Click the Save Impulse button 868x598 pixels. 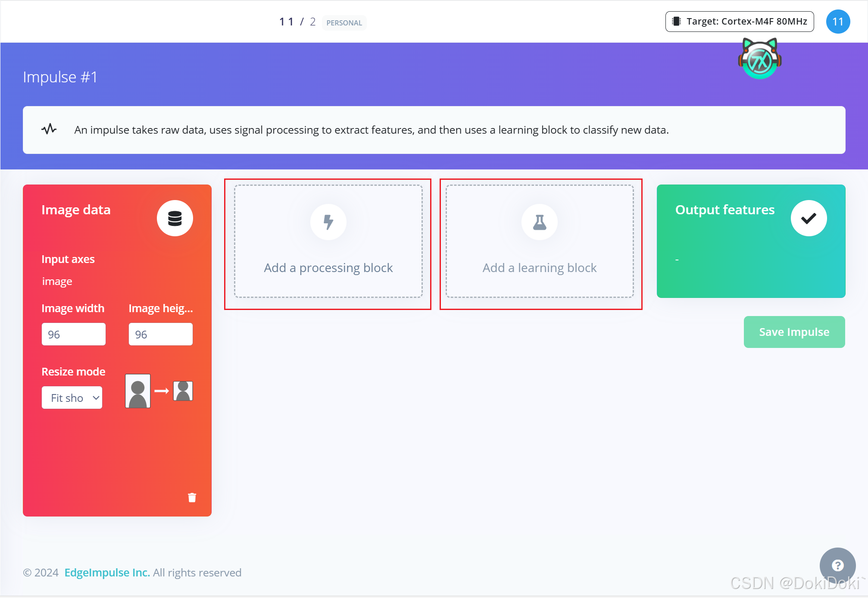pyautogui.click(x=794, y=332)
